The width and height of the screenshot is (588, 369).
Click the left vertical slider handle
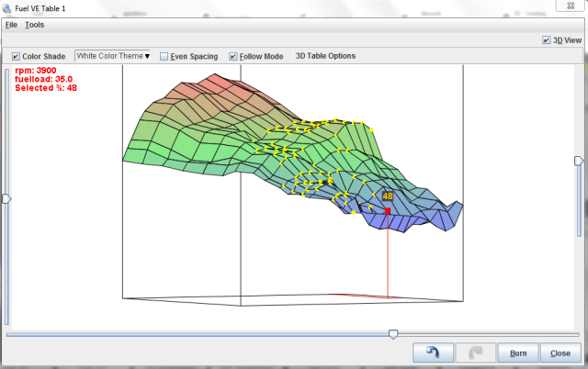tap(6, 198)
